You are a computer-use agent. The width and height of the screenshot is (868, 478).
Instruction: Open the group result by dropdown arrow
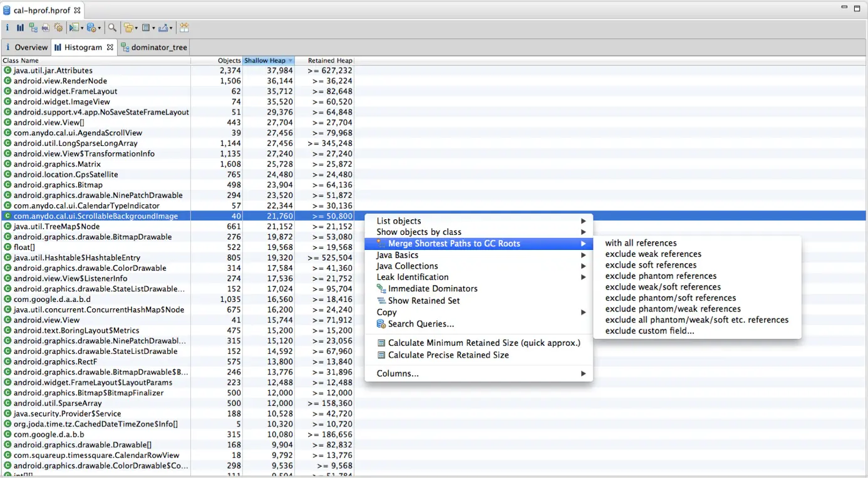(x=136, y=28)
